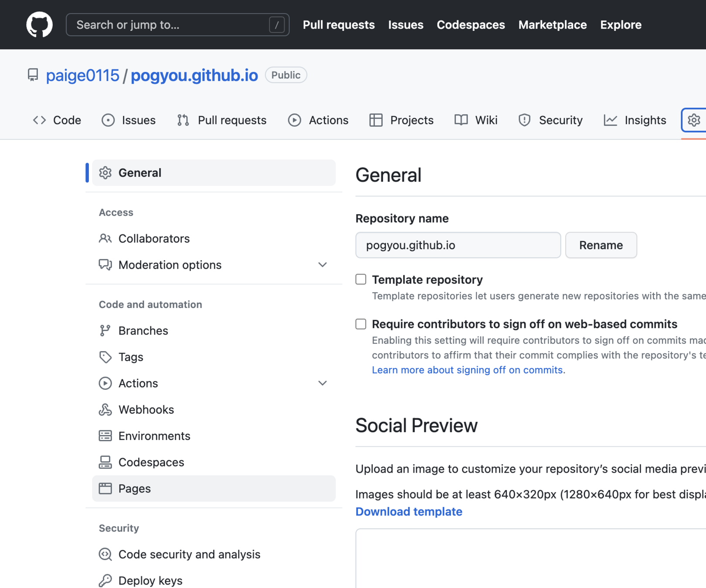Click the Repository name input field
Image resolution: width=706 pixels, height=588 pixels.
coord(458,245)
